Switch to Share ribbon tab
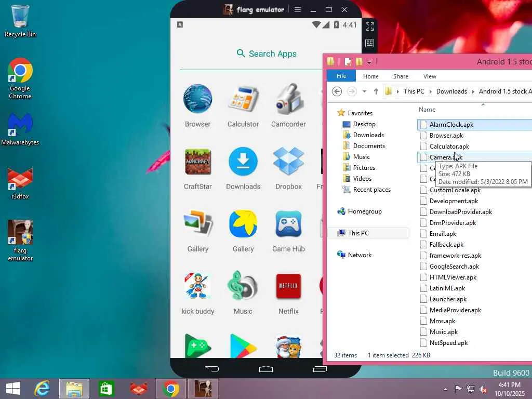 click(401, 76)
